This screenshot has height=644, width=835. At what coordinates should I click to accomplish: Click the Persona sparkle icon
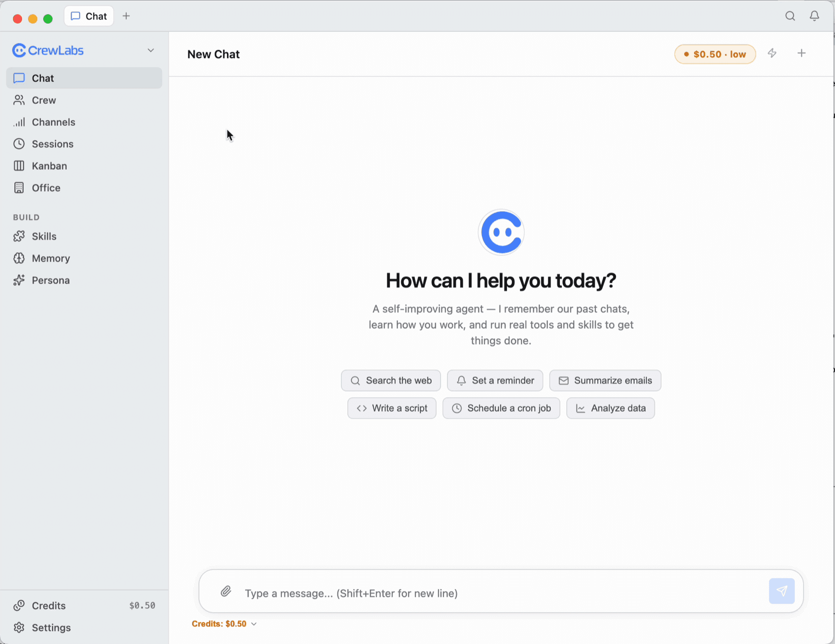click(x=19, y=280)
